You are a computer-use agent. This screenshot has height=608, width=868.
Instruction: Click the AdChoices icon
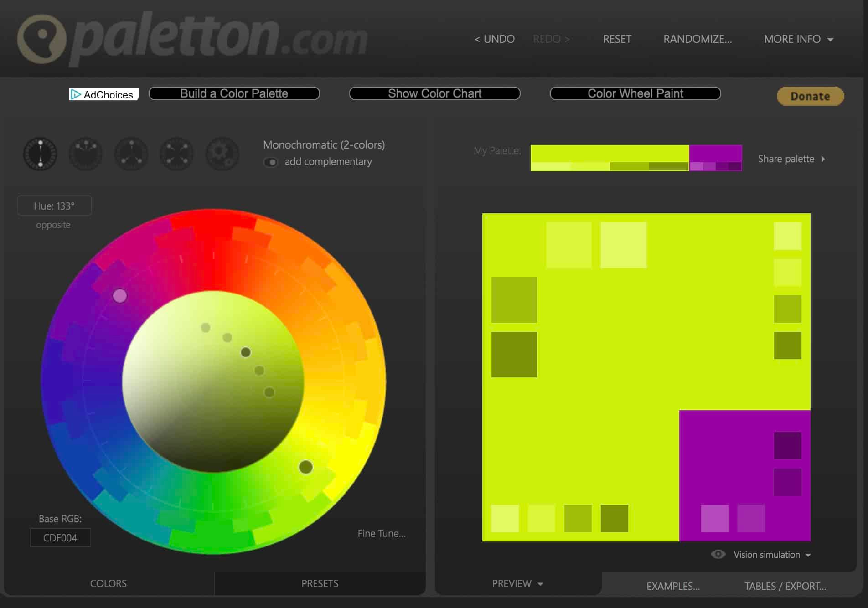[76, 94]
